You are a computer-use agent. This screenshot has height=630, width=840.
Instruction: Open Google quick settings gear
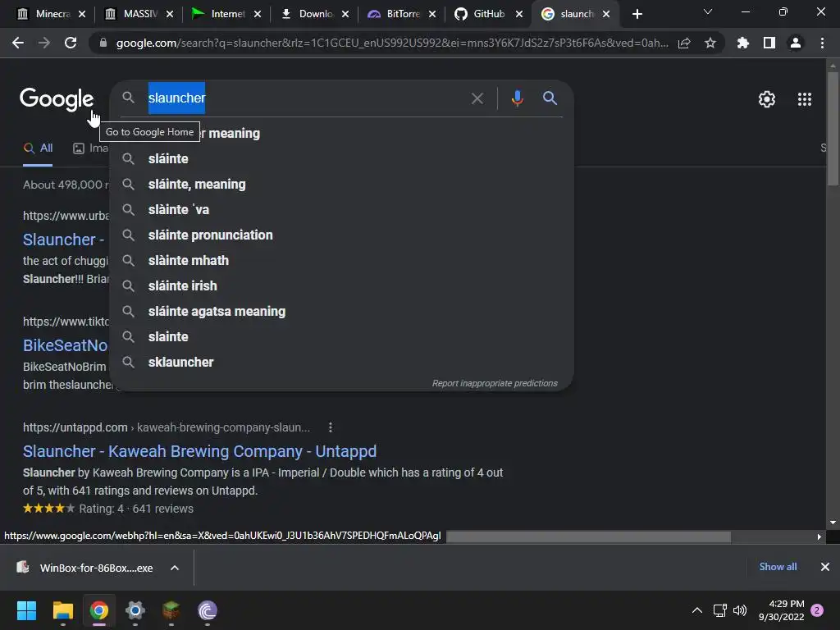pyautogui.click(x=767, y=99)
